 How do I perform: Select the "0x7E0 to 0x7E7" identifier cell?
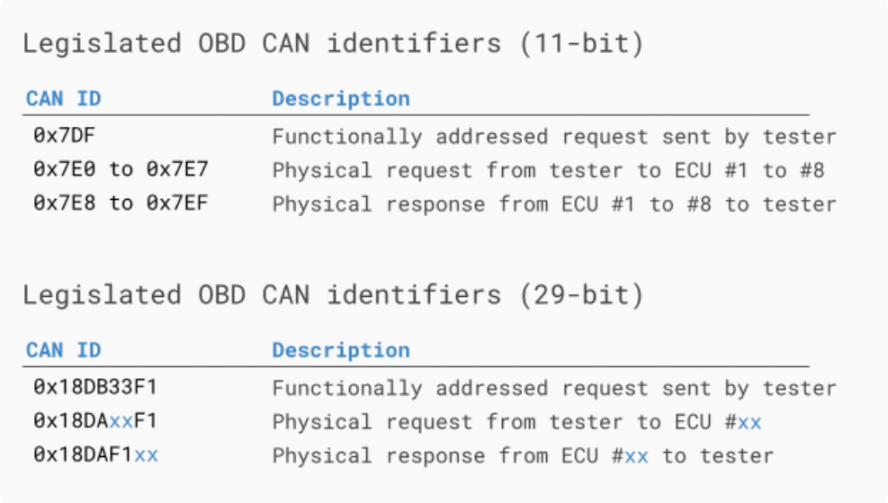(x=120, y=170)
